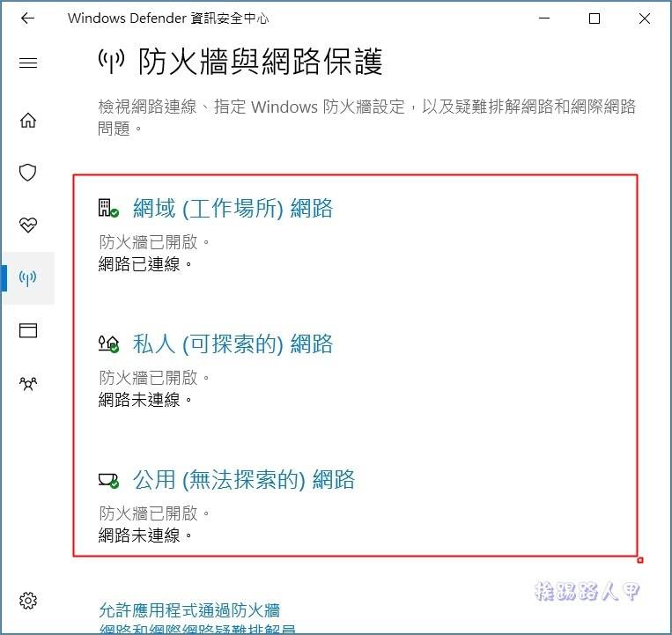Click 網路未連線 status under public network
672x635 pixels.
[x=145, y=535]
